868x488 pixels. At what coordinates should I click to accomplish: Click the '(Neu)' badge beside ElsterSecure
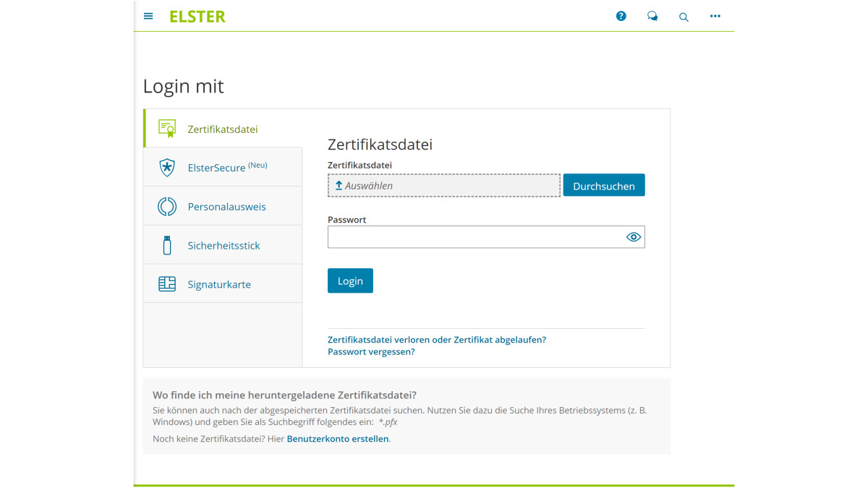point(258,165)
